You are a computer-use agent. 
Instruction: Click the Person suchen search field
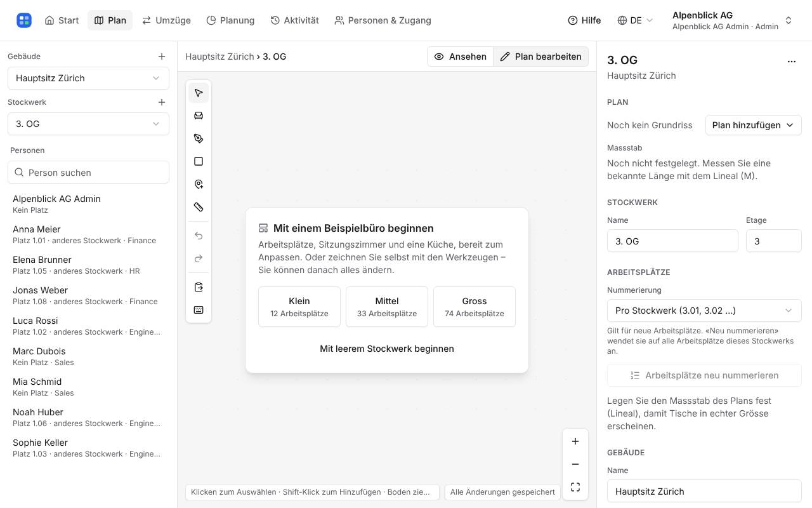coord(88,172)
